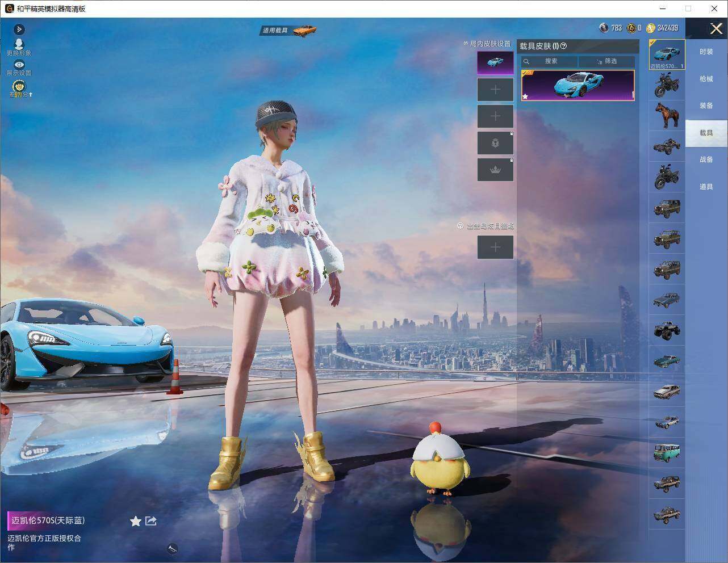Viewport: 728px width, 563px height.
Task: Add a skin using the plus slot directly above the helmet slot
Action: (495, 116)
